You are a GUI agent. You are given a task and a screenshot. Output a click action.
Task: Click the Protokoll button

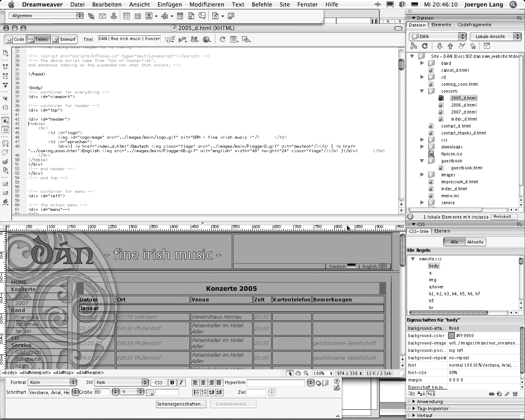[x=504, y=217]
